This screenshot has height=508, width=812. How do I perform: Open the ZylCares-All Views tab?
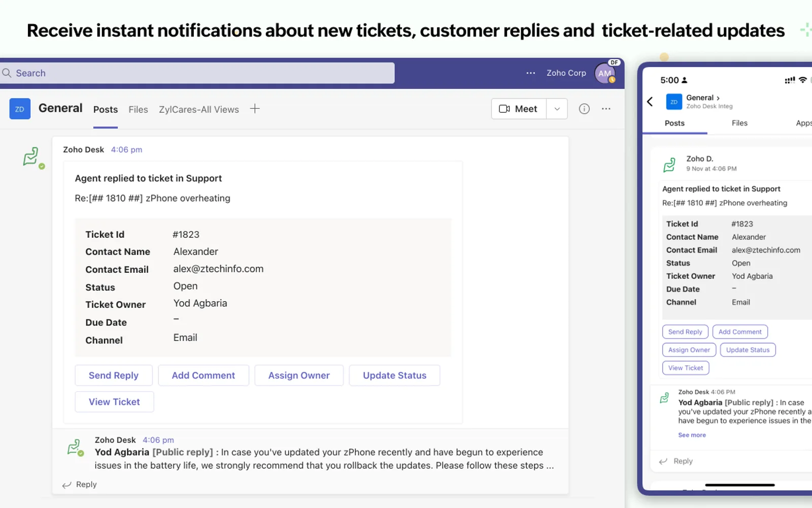[199, 110]
